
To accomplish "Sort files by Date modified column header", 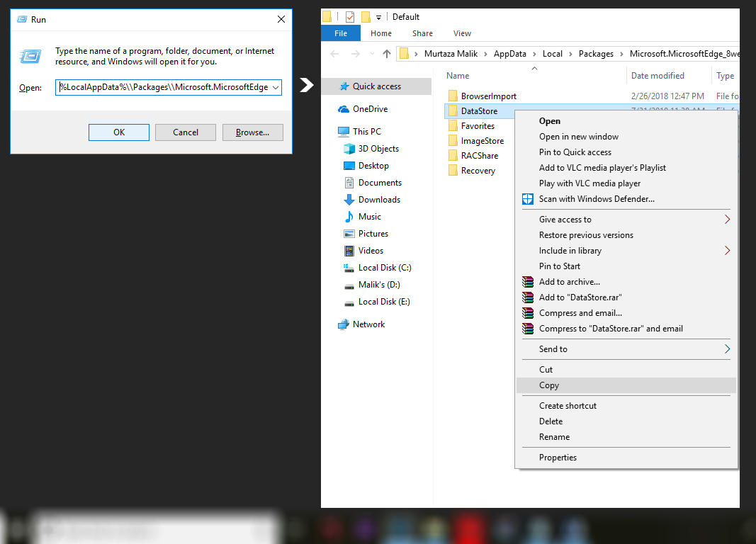I will (658, 76).
